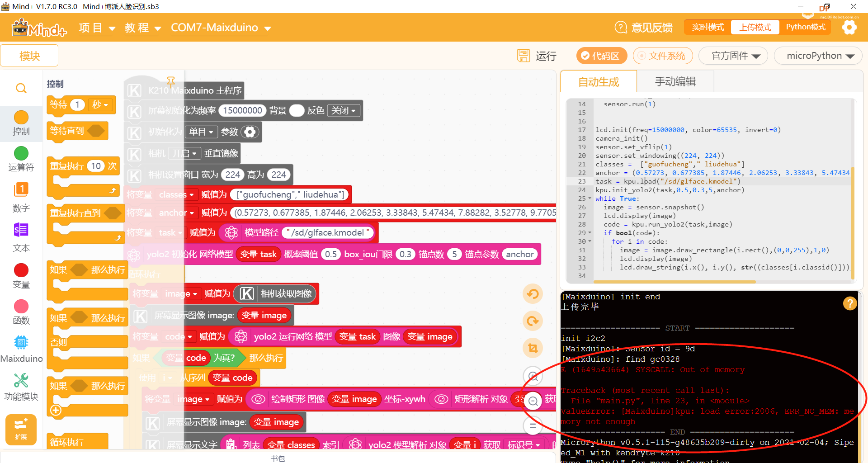This screenshot has width=868, height=463.
Task: Switch to the 手动编辑 tab
Action: pos(675,82)
